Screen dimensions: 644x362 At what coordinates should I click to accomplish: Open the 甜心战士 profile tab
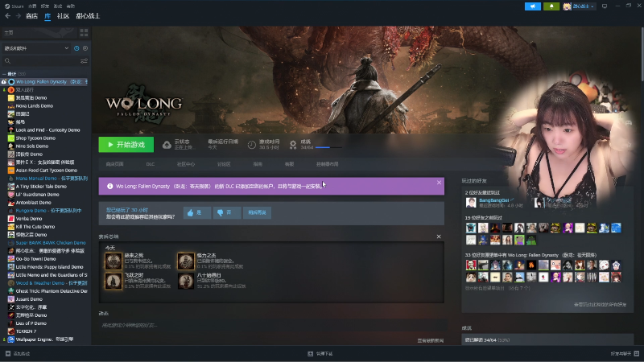(88, 16)
